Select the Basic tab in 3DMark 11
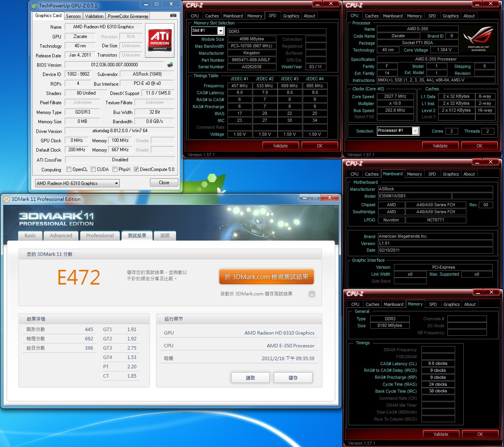Viewport: 504px width, 447px height. click(x=30, y=236)
